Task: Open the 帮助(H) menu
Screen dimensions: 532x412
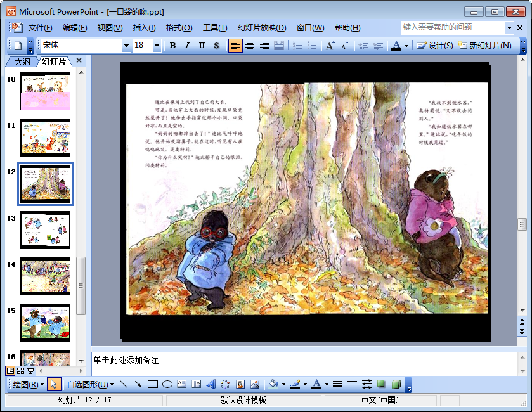Action: coord(347,28)
